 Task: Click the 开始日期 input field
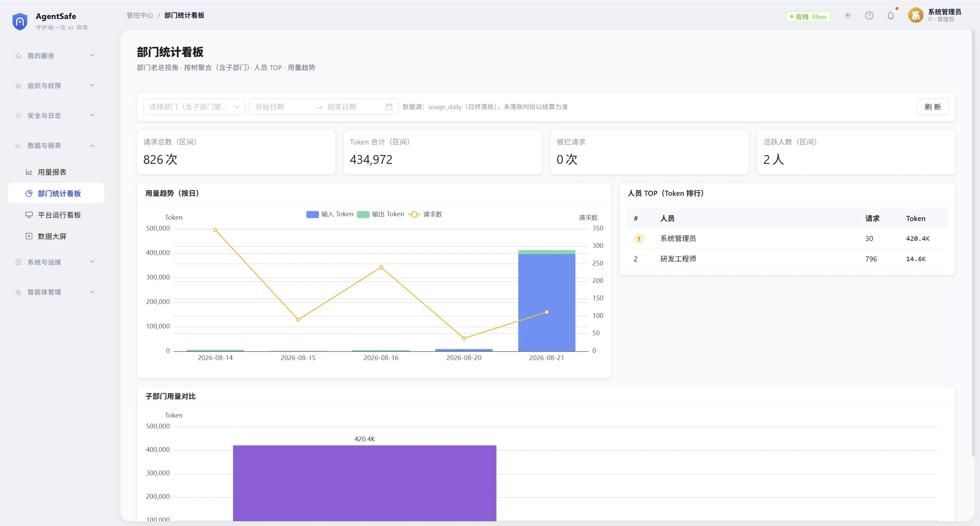tap(283, 107)
